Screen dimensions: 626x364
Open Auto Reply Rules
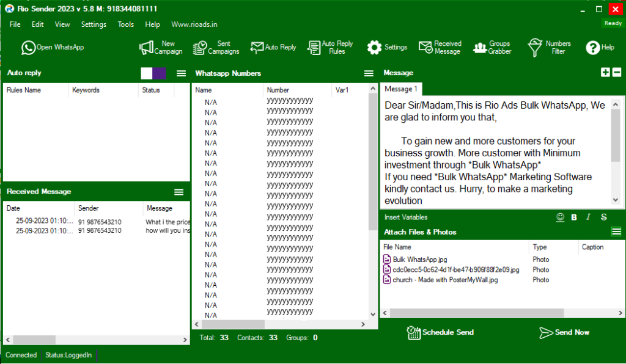[330, 48]
